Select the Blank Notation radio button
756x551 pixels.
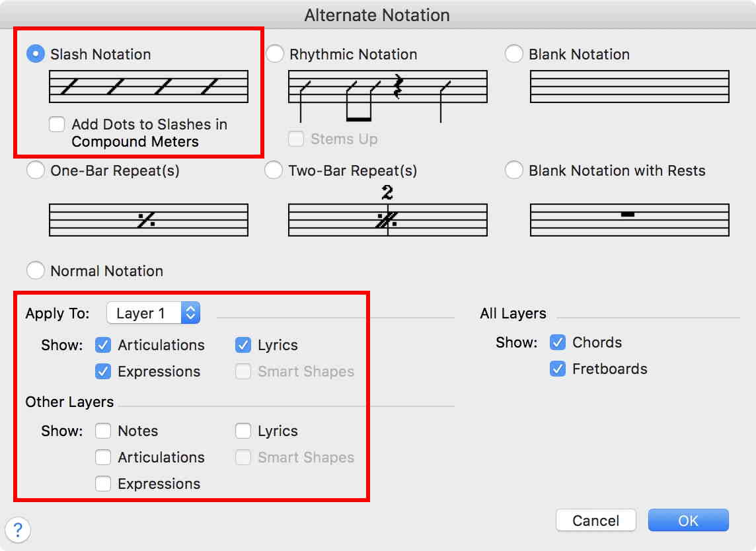pyautogui.click(x=514, y=54)
